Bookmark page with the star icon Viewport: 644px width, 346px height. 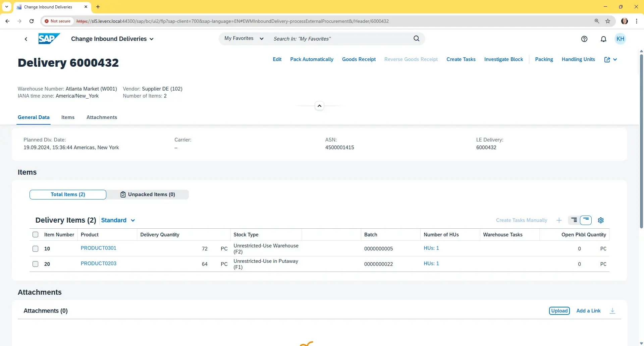coord(608,21)
